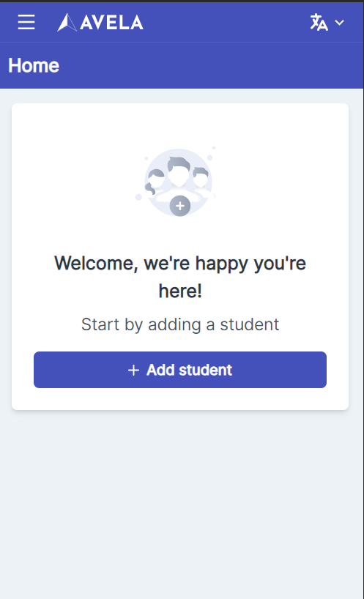This screenshot has height=599, width=364.
Task: Select the Home page heading
Action: tap(34, 65)
